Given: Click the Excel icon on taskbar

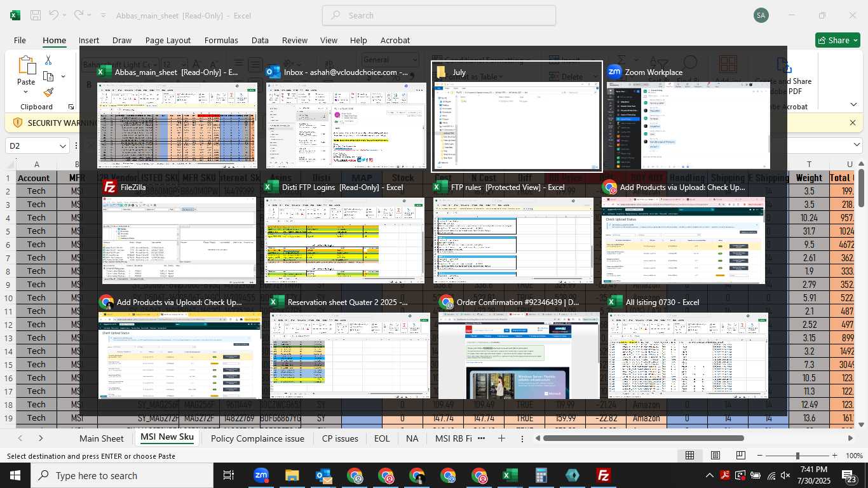Looking at the screenshot, I should (x=510, y=475).
